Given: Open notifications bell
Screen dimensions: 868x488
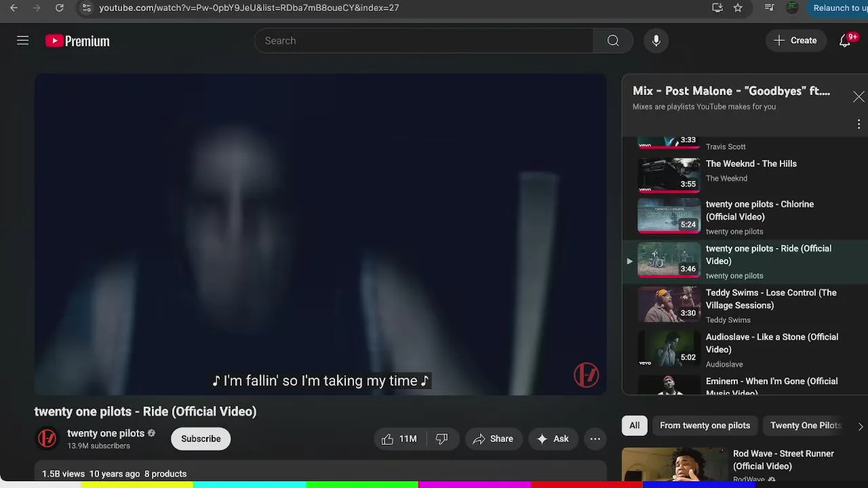Looking at the screenshot, I should tap(845, 41).
